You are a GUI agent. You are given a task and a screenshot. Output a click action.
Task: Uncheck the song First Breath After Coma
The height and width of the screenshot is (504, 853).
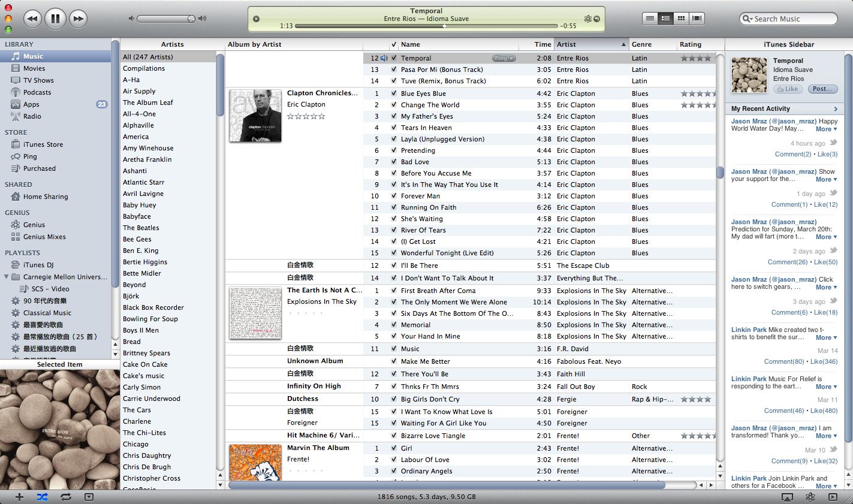(394, 291)
